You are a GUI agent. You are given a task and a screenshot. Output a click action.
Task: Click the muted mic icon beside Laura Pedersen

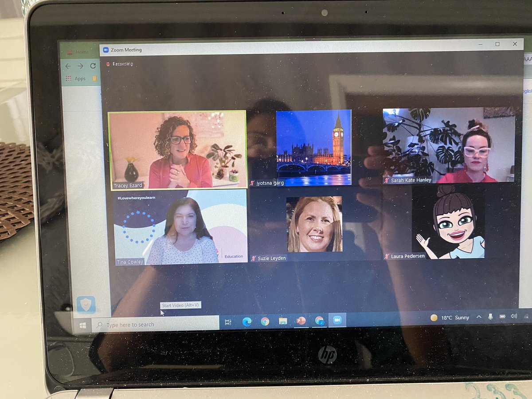(387, 256)
